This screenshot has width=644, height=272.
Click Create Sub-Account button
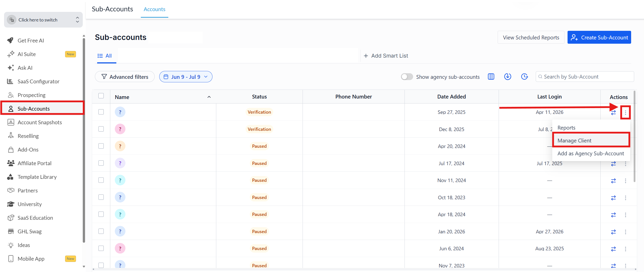pyautogui.click(x=599, y=37)
